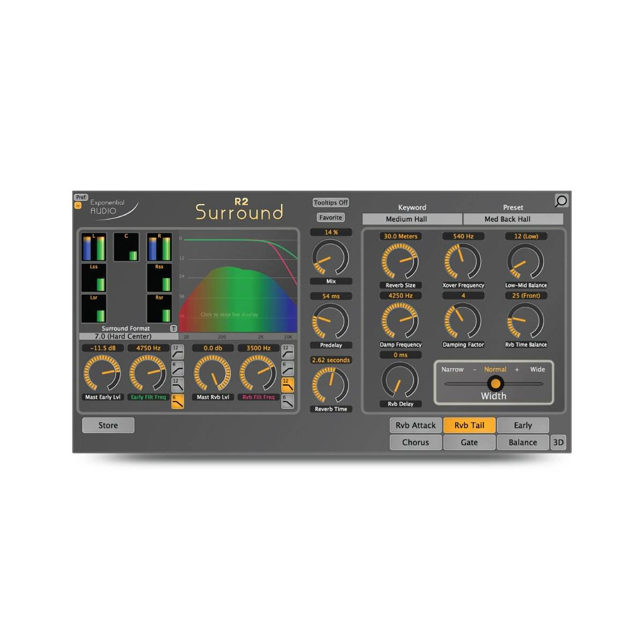
Task: Select the 12 dB low-cut slope for Early Filt Freq
Action: pyautogui.click(x=178, y=352)
